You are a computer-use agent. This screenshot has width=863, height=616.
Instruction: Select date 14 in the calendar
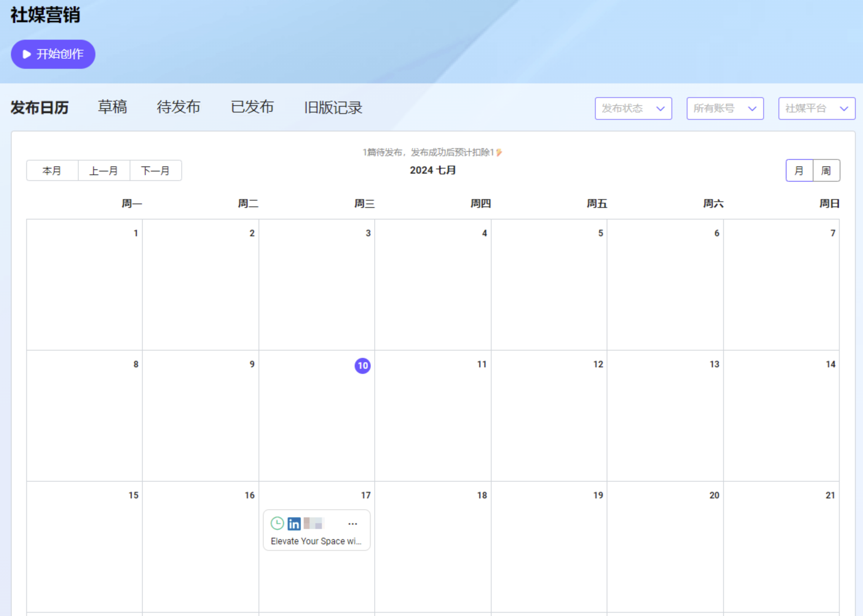[831, 364]
